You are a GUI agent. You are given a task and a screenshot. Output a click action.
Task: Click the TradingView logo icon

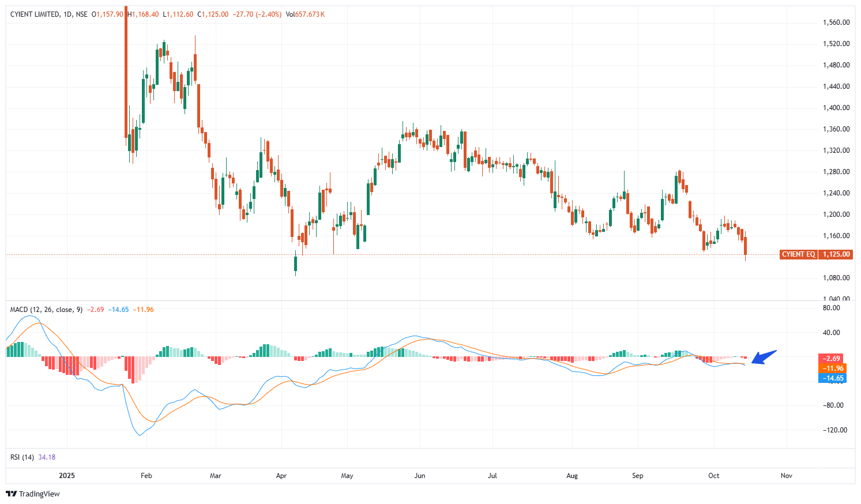click(x=11, y=494)
